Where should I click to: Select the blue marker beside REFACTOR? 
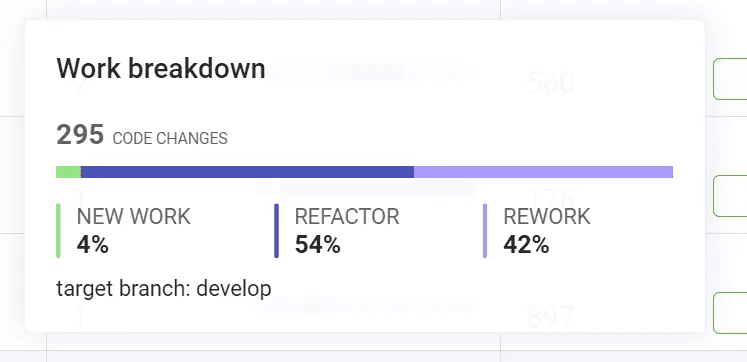[276, 231]
